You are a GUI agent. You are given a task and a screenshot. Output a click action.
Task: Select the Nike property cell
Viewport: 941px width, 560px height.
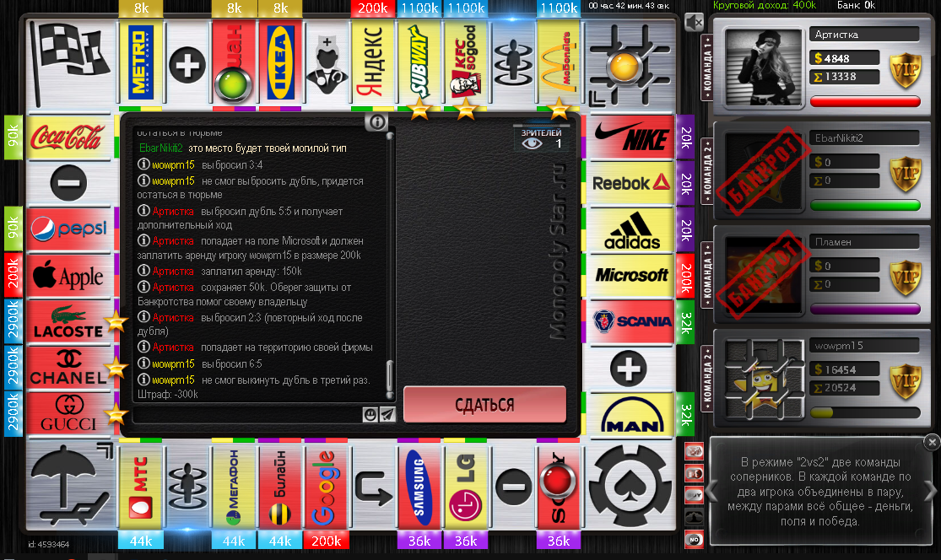(x=630, y=136)
